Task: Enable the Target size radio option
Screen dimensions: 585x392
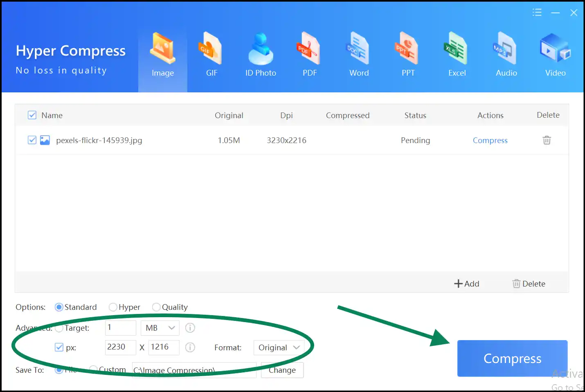Action: [59, 328]
